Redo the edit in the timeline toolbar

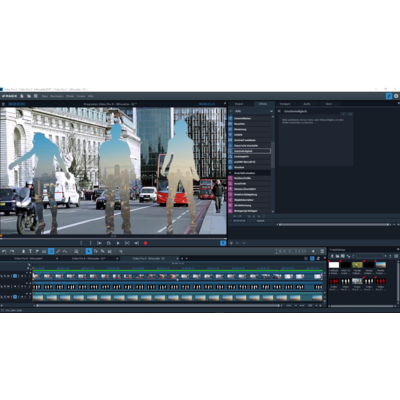pos(12,251)
